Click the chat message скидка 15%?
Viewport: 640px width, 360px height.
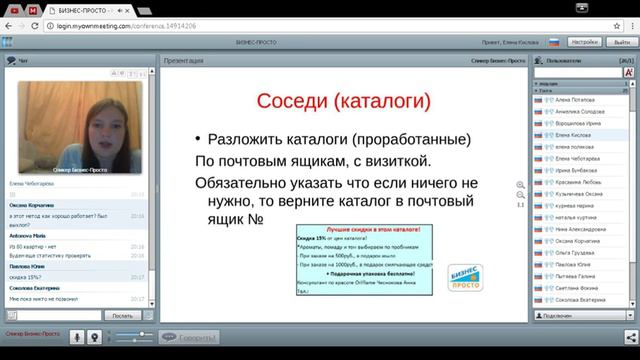point(25,277)
